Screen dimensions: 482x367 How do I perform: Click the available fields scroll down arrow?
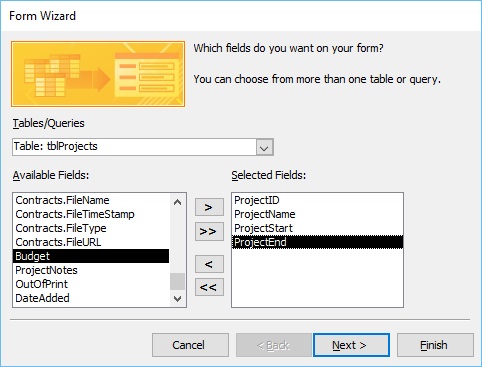(x=178, y=298)
